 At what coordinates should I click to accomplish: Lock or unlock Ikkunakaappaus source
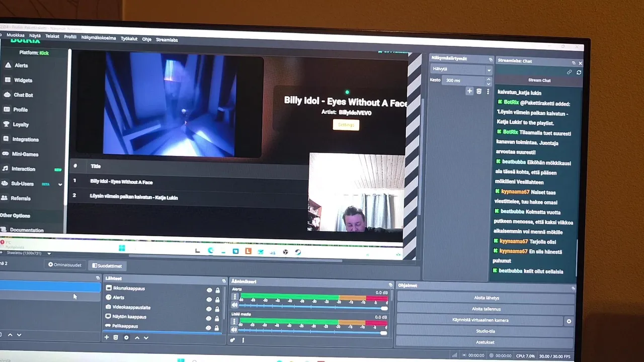coord(217,291)
